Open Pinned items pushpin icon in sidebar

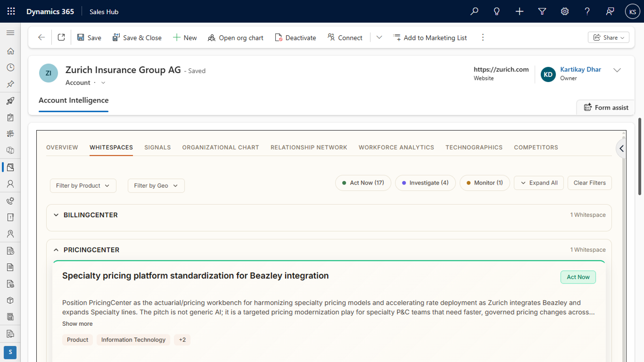(10, 84)
